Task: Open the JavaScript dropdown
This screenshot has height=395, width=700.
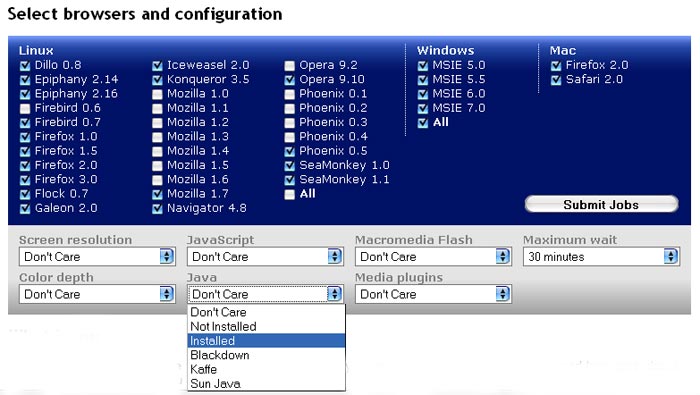Action: [x=265, y=257]
